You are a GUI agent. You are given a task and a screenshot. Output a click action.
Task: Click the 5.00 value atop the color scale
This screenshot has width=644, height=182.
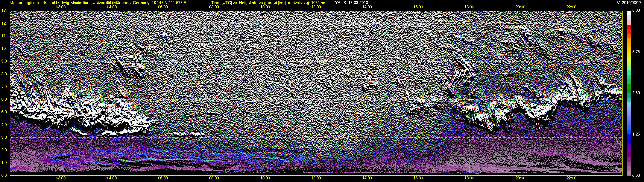coord(636,11)
